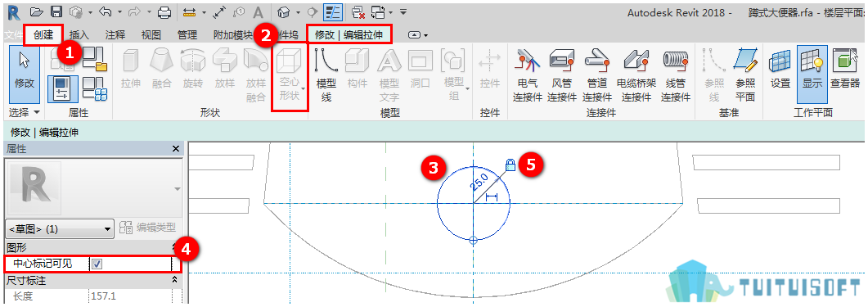868x307 pixels.
Task: Select the 旋转 revolve tool
Action: point(193,70)
